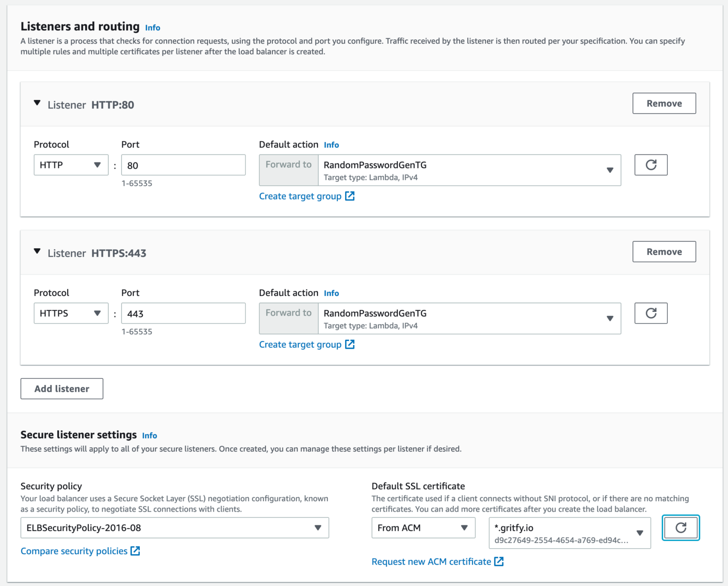The image size is (728, 586).
Task: Click external link icon on HTTP listener's Create target group
Action: coord(350,196)
